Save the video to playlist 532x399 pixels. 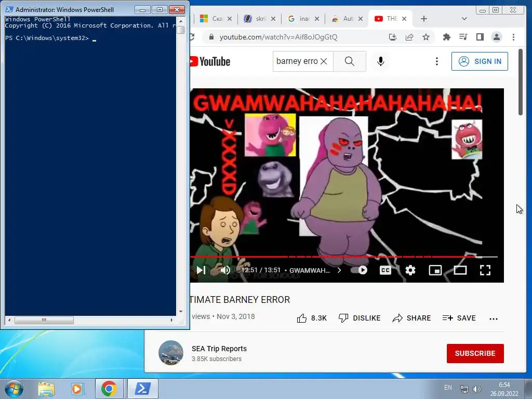(459, 318)
